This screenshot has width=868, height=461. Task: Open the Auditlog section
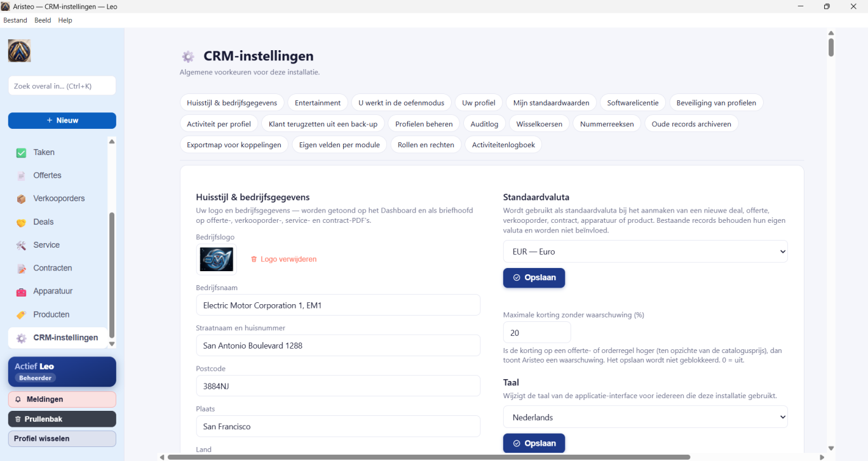[x=485, y=124]
